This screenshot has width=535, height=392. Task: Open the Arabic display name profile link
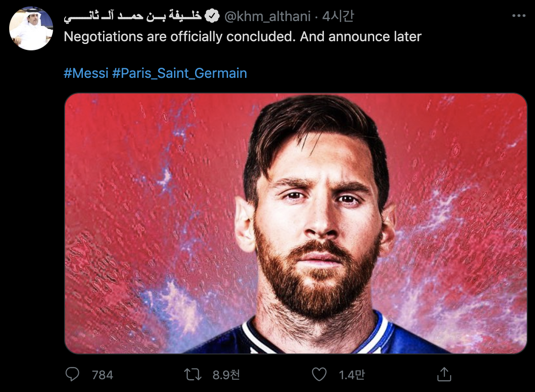[133, 16]
